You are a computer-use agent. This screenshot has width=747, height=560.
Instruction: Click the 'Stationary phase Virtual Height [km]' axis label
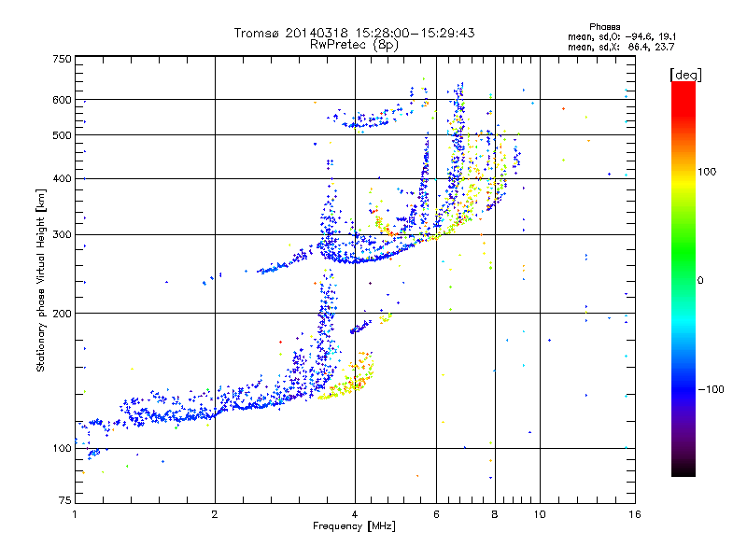pos(41,280)
